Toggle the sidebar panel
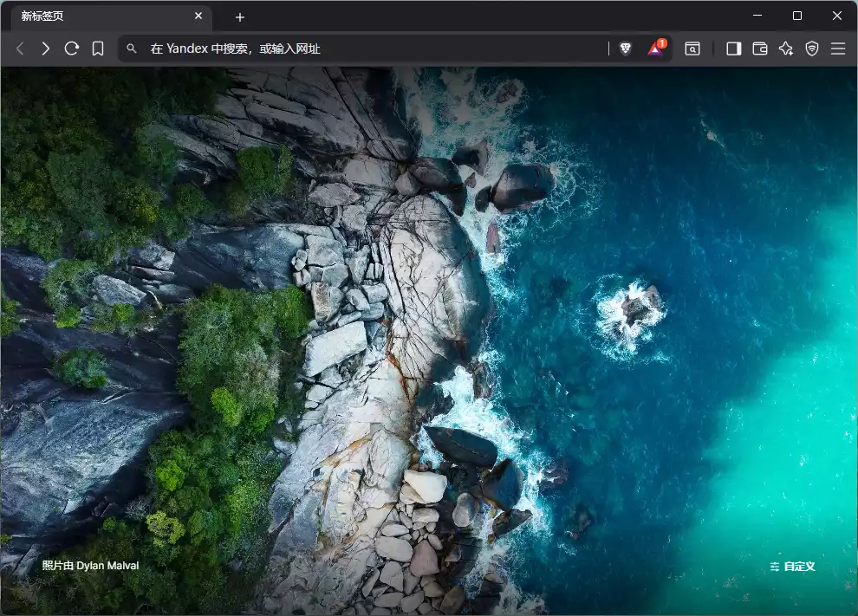858x616 pixels. [x=734, y=49]
